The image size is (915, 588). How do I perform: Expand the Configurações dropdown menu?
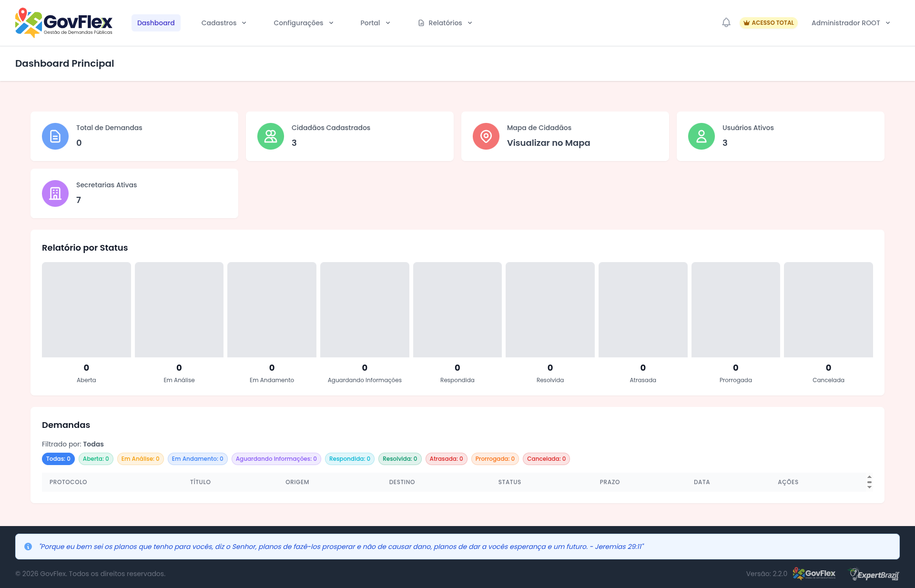coord(303,23)
